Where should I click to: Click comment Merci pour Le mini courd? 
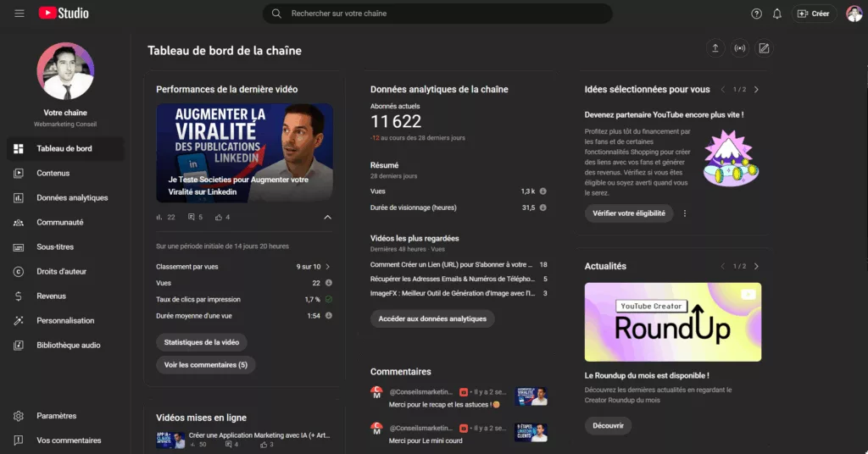426,440
